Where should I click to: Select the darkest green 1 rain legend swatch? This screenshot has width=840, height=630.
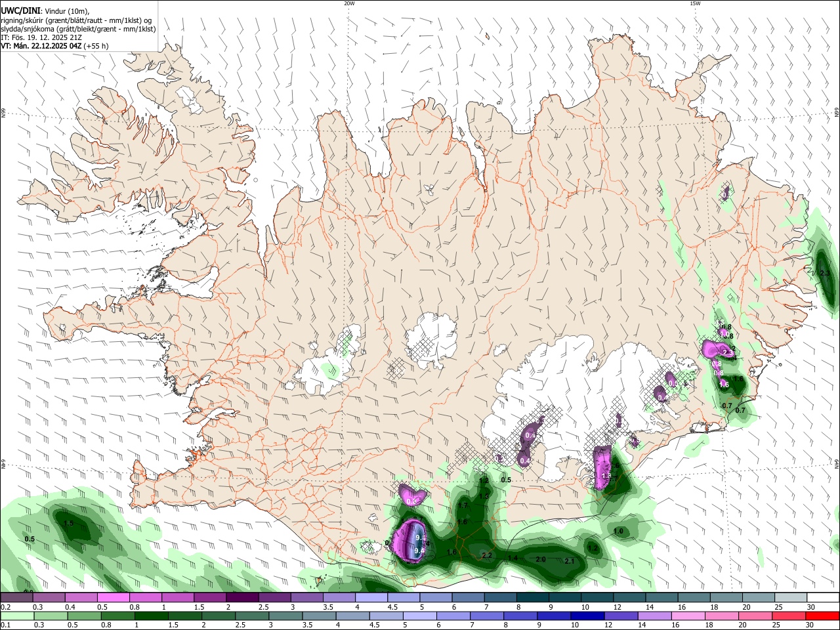tap(152, 616)
